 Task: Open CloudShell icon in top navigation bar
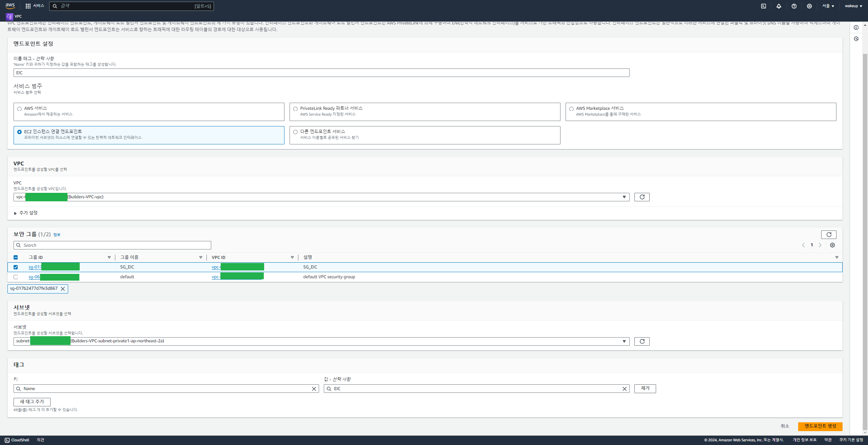click(763, 6)
